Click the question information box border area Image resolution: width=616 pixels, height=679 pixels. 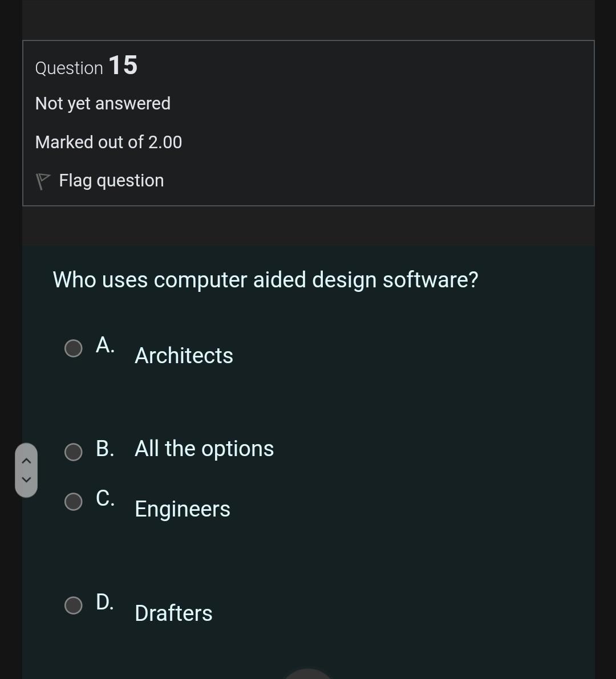tap(309, 40)
